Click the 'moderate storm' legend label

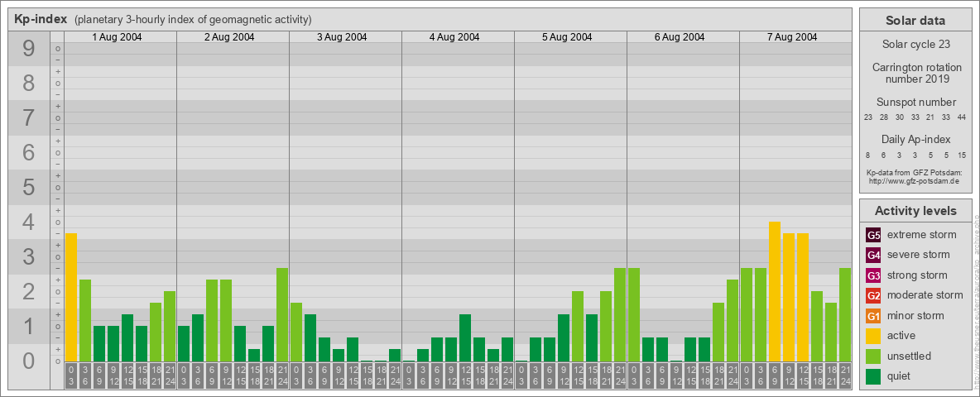pos(925,295)
